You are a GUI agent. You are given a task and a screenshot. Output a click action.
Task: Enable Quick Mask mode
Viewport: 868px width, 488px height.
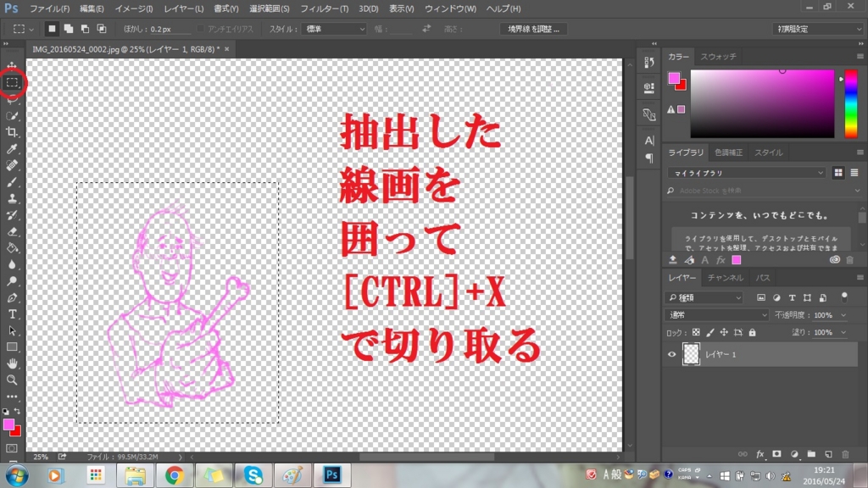tap(12, 448)
